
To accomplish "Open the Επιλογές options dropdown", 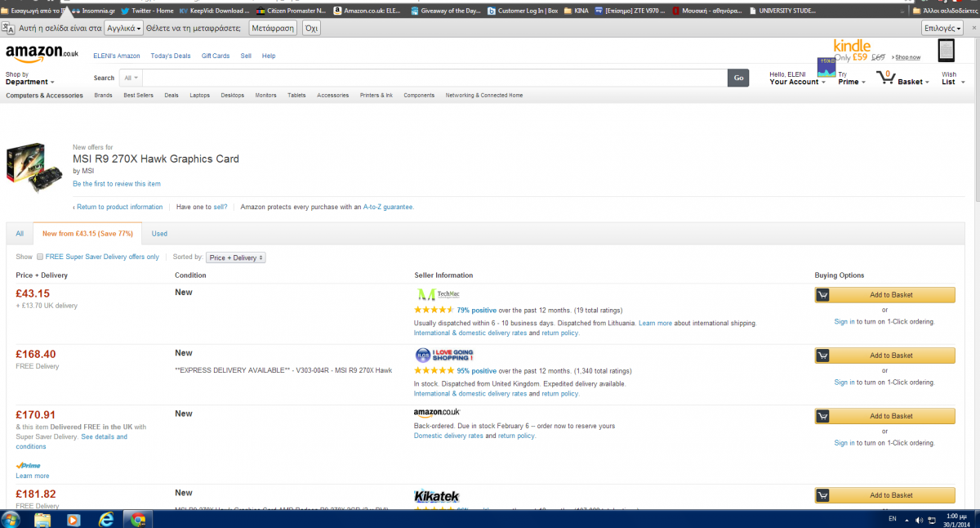I will tap(941, 28).
